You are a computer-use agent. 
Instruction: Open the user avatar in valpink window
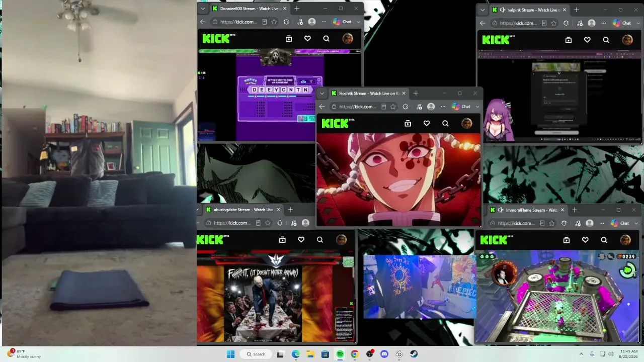tap(627, 40)
